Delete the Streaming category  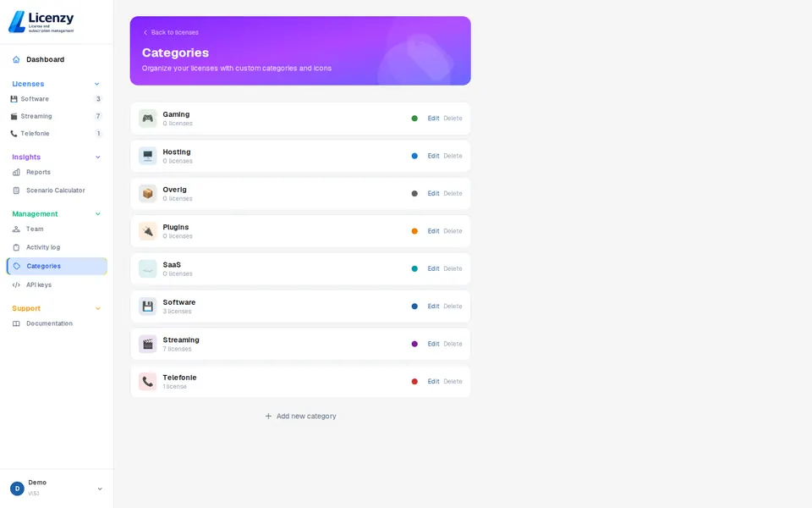453,344
